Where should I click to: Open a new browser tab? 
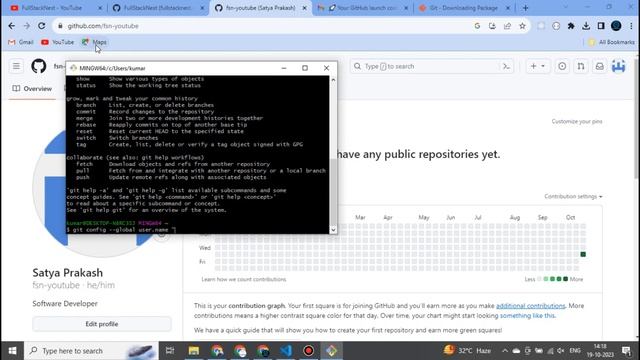525,8
